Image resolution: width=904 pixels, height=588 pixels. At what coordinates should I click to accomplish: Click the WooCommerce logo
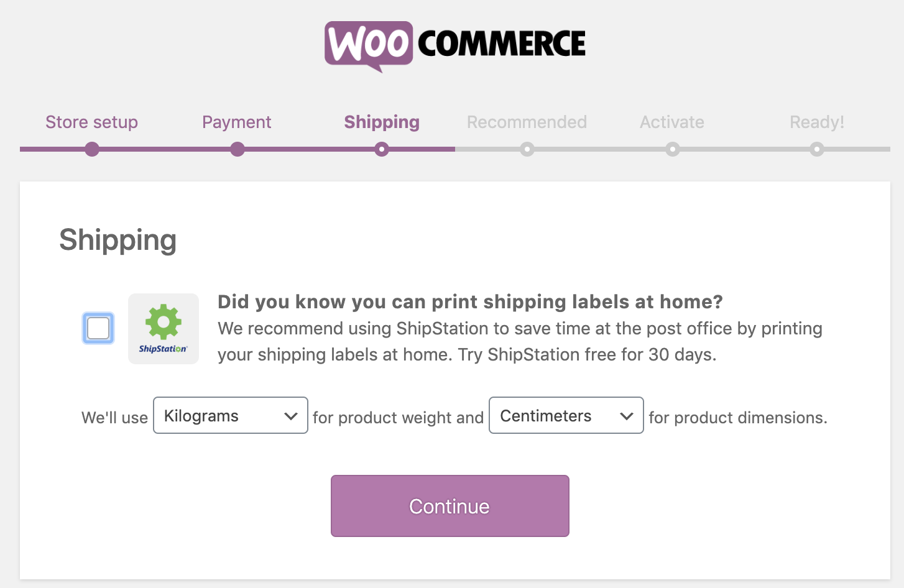454,44
